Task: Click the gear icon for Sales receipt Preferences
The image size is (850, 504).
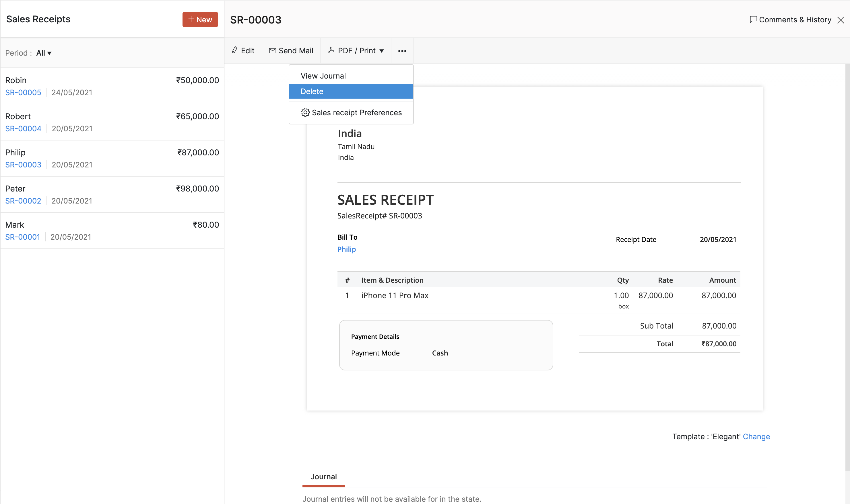Action: (x=305, y=112)
